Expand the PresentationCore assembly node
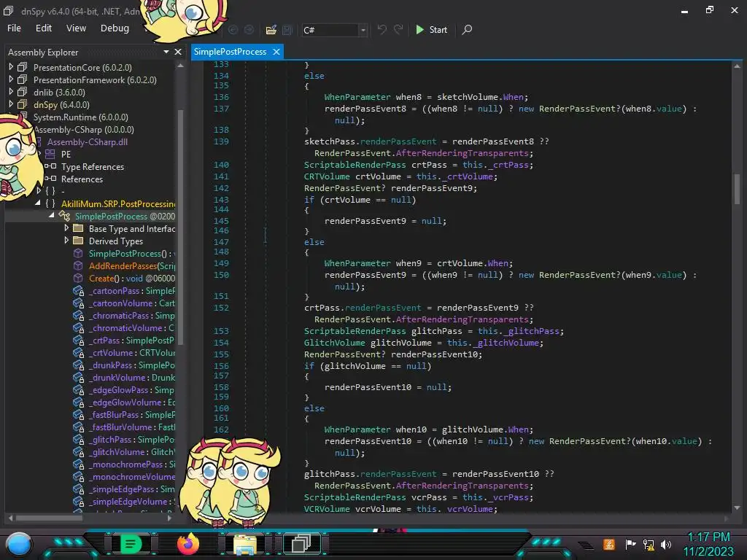This screenshot has width=747, height=560. pyautogui.click(x=11, y=67)
